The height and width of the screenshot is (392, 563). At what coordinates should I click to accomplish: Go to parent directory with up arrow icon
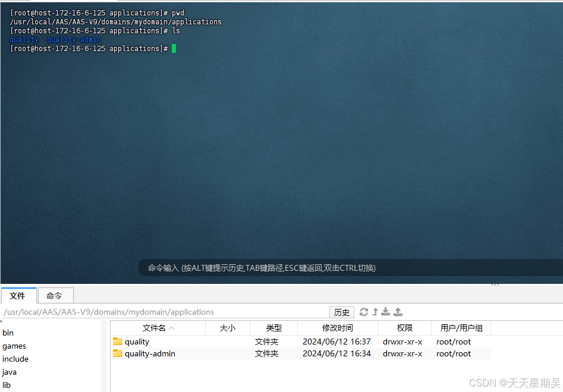click(x=375, y=312)
